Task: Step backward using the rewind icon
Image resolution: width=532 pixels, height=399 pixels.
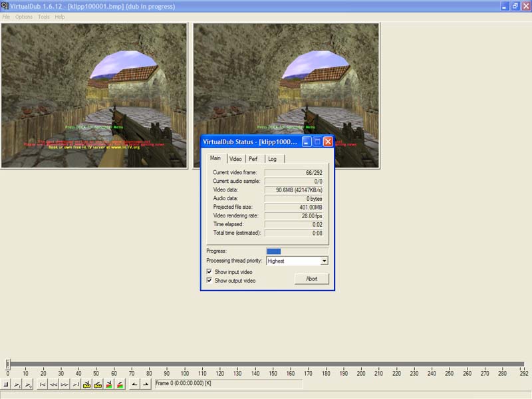Action: [x=54, y=384]
